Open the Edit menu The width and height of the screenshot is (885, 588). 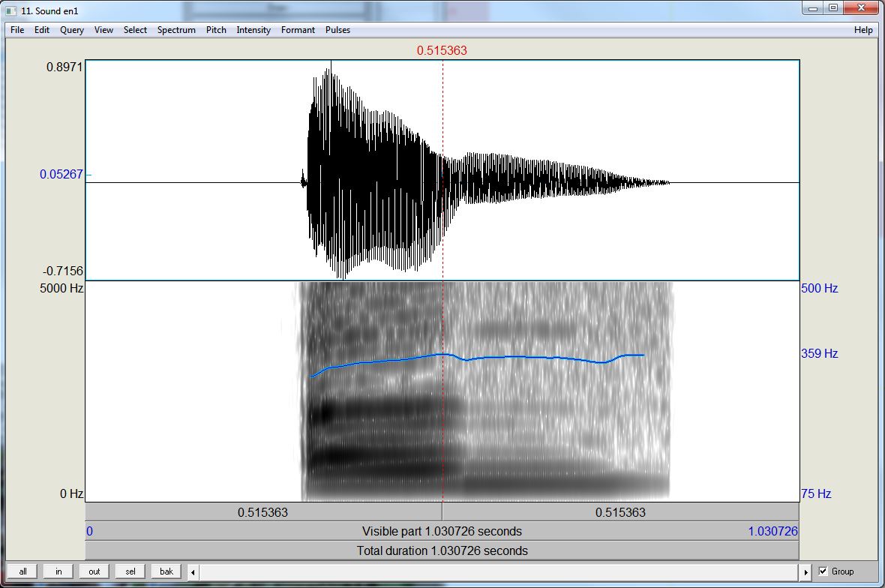42,30
